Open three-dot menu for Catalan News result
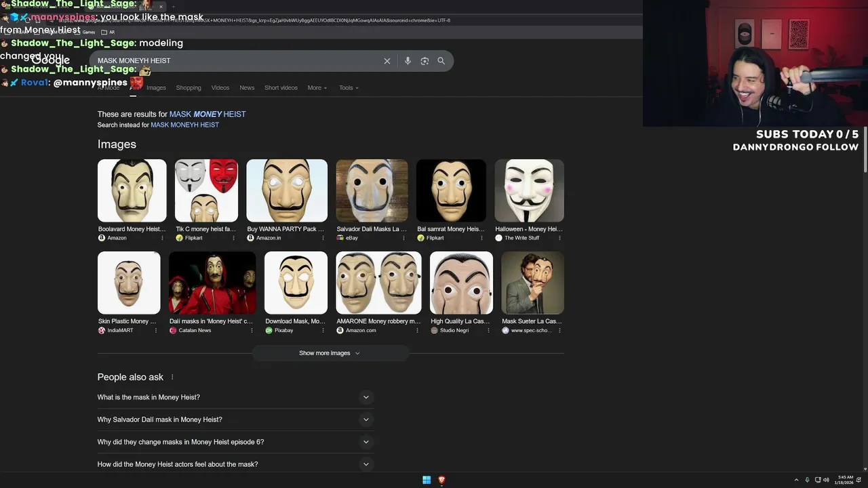 [x=252, y=331]
